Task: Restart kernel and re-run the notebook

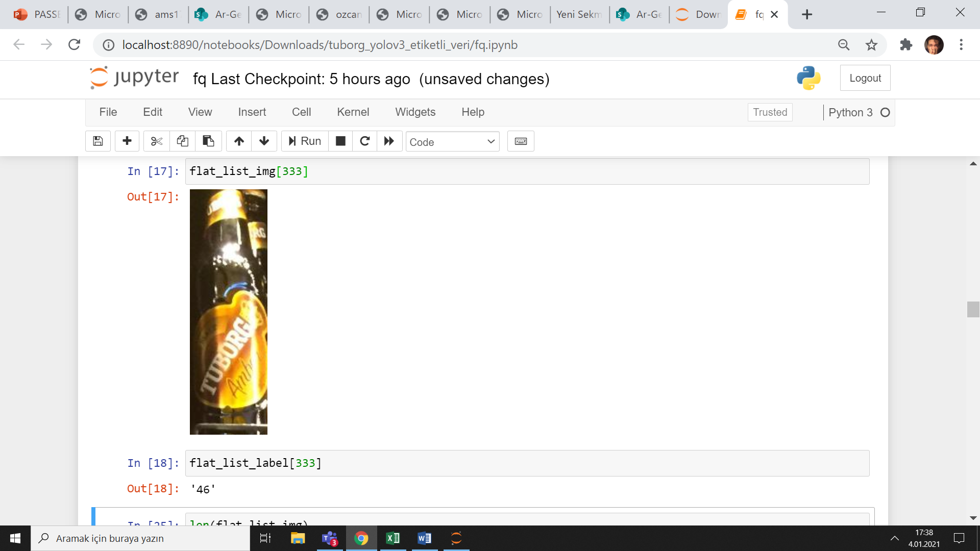Action: click(389, 141)
